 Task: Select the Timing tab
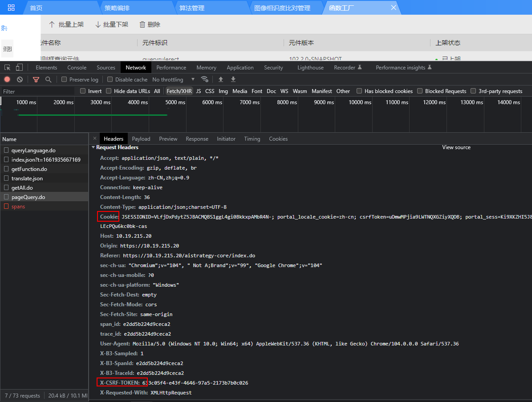click(x=252, y=139)
